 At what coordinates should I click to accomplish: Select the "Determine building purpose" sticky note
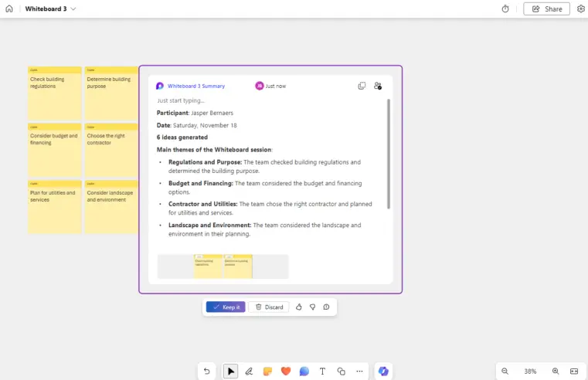pyautogui.click(x=111, y=93)
